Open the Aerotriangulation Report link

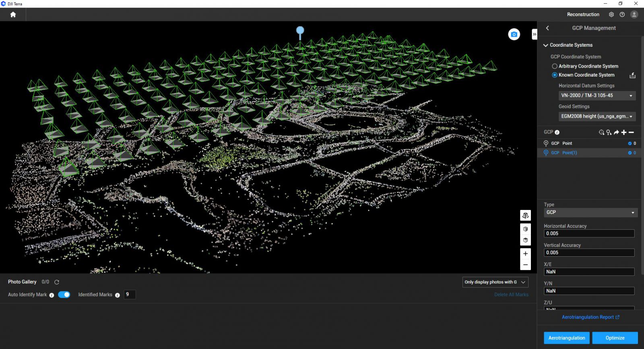[x=590, y=317]
